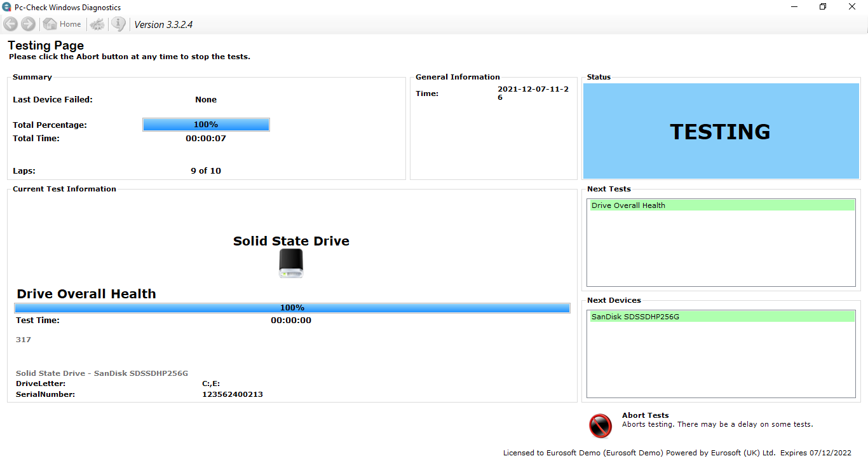Select SanDisk SDSSDHP256G in Next Devices
The image size is (868, 463).
[721, 317]
